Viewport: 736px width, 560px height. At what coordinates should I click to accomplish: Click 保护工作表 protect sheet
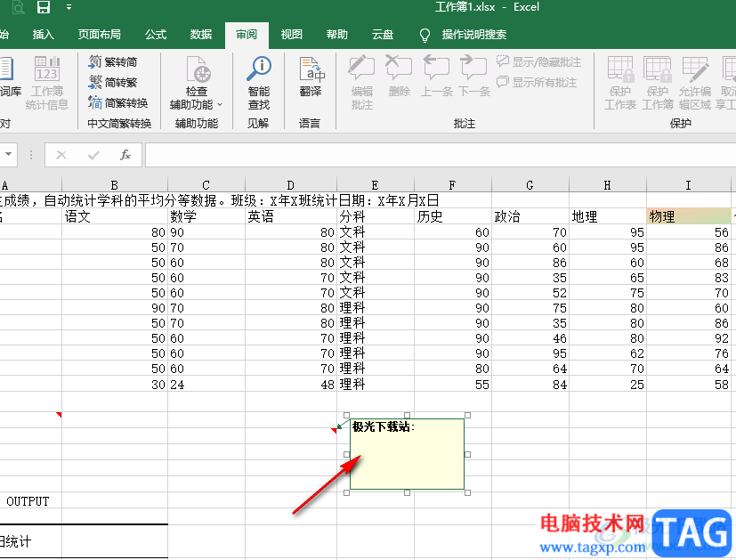pyautogui.click(x=620, y=83)
